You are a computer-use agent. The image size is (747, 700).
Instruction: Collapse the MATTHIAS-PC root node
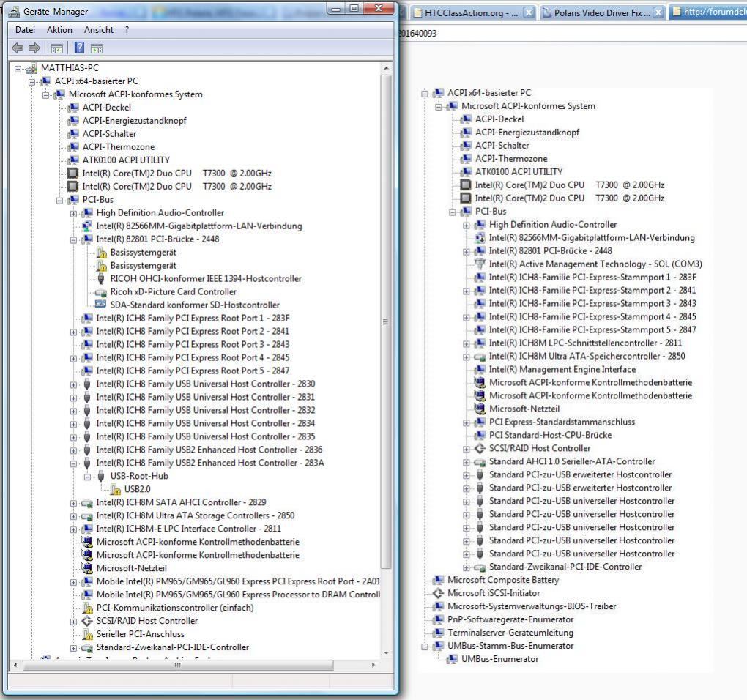coord(18,69)
